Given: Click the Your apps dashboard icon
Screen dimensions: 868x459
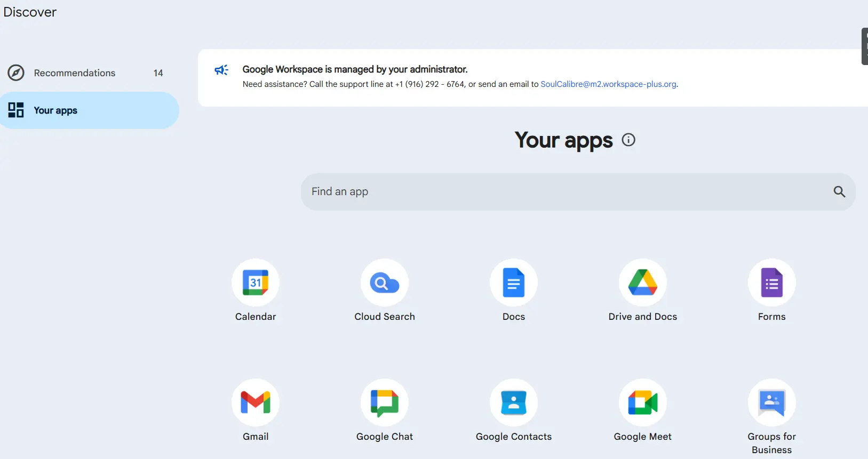Looking at the screenshot, I should coord(16,110).
